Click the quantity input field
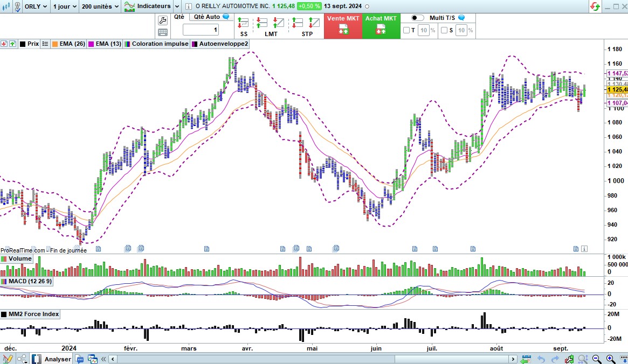628x364 pixels. (x=201, y=30)
